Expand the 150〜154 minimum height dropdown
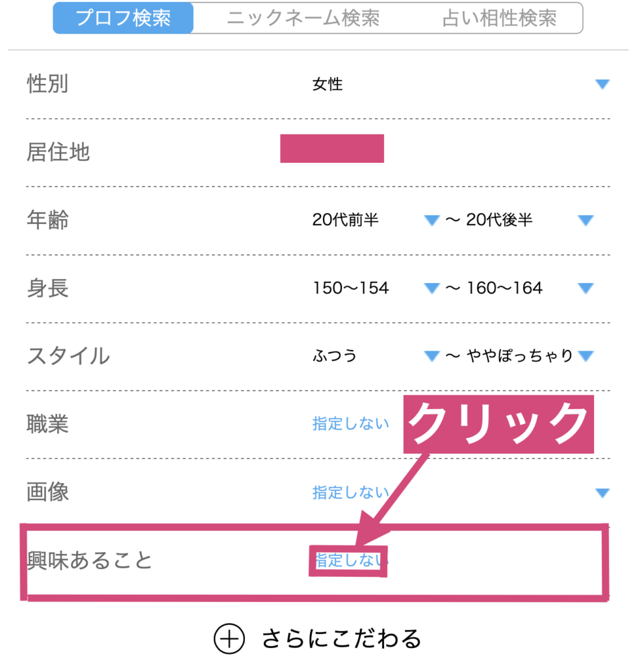Screen dimensions: 644x665 (x=431, y=288)
